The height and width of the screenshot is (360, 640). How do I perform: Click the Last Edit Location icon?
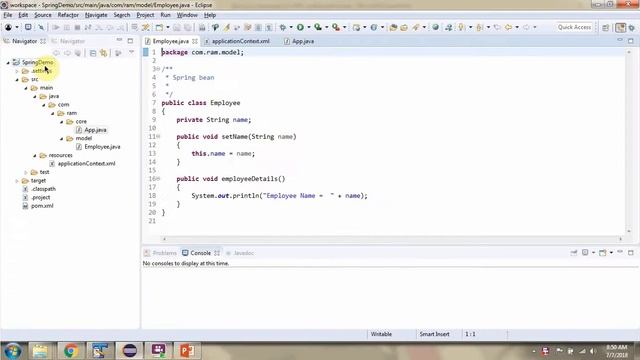coord(497,27)
